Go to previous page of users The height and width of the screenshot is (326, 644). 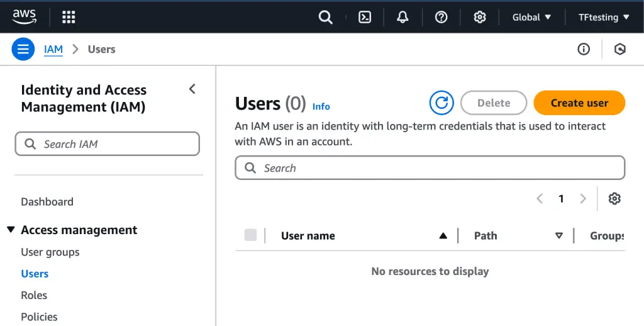point(540,199)
